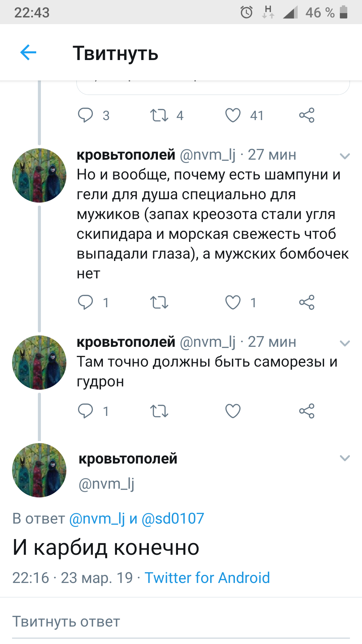The height and width of the screenshot is (644, 362).
Task: Share the tweet with 41 likes
Action: tap(307, 115)
